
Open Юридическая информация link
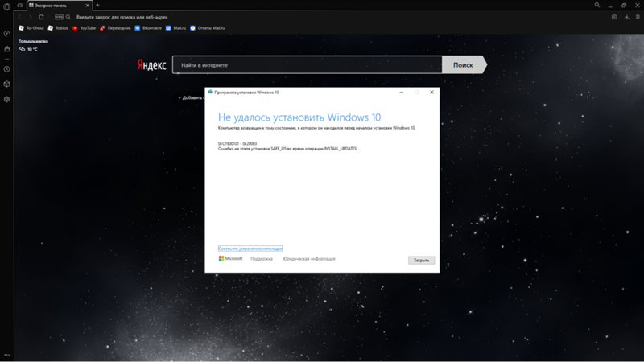tap(309, 259)
